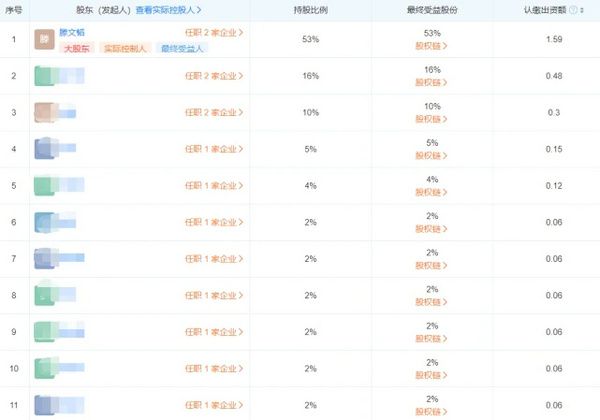Open 股权链 in row 5
Viewport: 600px width, 420px height.
[x=431, y=192]
